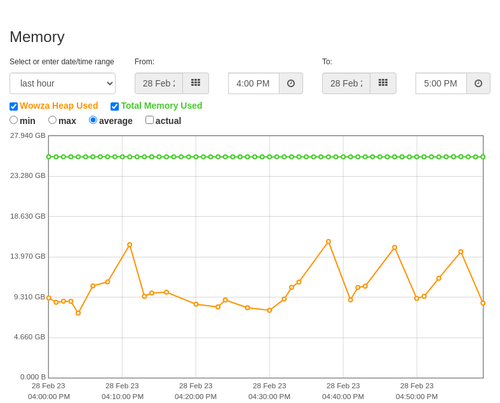Click the Memory heading
The height and width of the screenshot is (403, 500).
click(37, 37)
